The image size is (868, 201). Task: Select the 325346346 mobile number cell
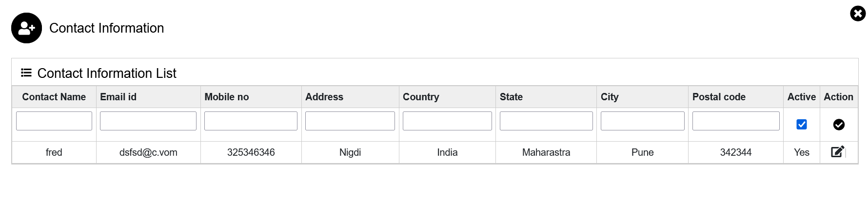tap(251, 152)
